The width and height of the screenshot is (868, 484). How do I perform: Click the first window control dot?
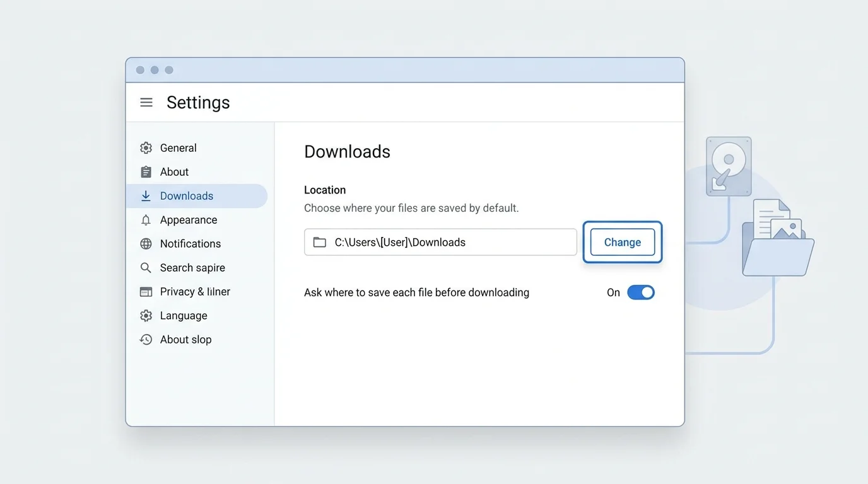(x=140, y=70)
